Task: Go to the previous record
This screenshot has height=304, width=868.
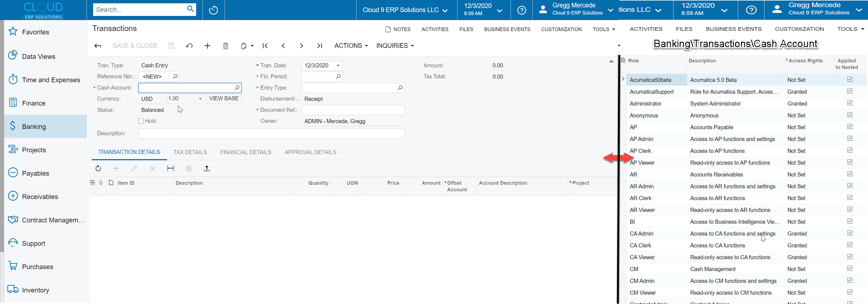Action: [283, 46]
